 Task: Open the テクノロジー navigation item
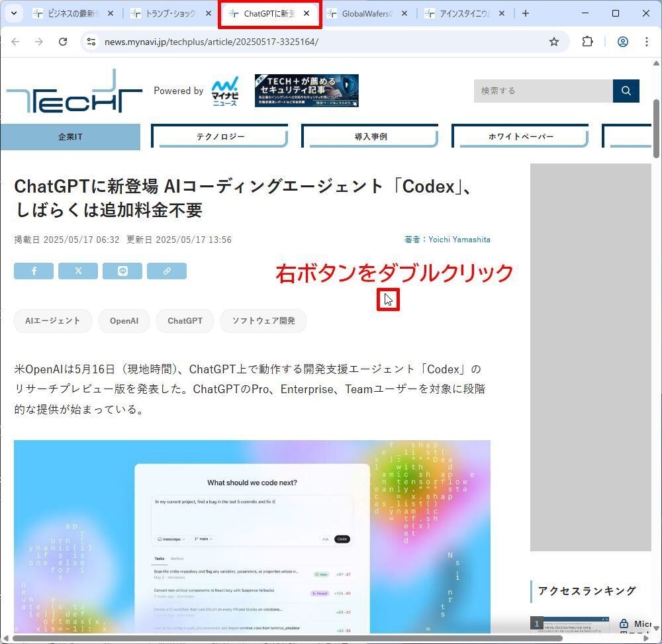point(220,137)
